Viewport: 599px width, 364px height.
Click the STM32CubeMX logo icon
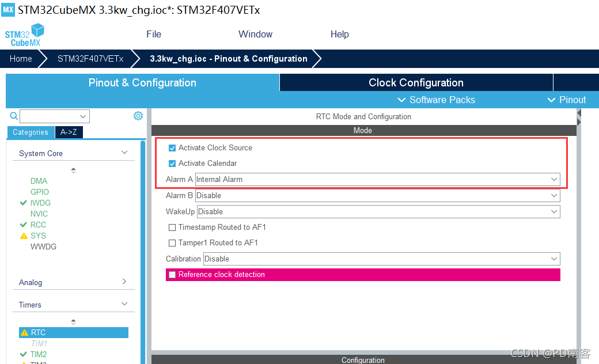25,35
